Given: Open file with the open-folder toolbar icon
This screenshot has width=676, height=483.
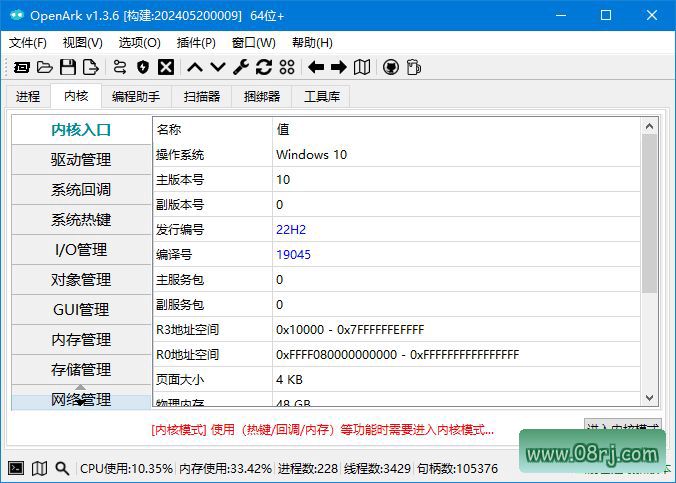Looking at the screenshot, I should (45, 67).
